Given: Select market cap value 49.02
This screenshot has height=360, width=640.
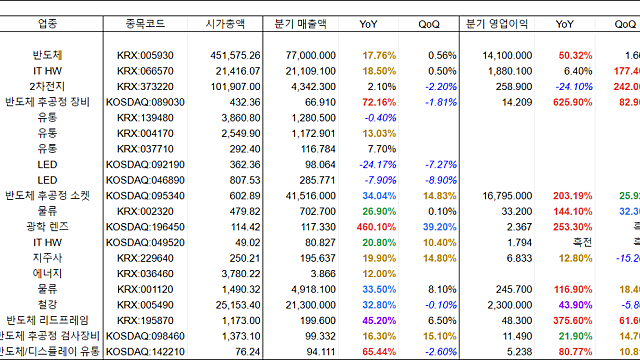Looking at the screenshot, I should coord(247,242).
